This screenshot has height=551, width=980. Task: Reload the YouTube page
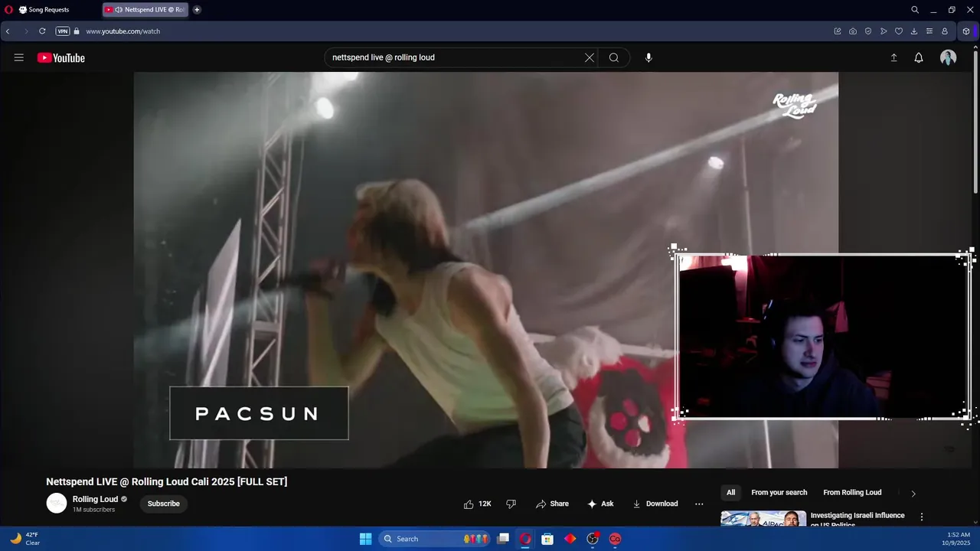[42, 31]
